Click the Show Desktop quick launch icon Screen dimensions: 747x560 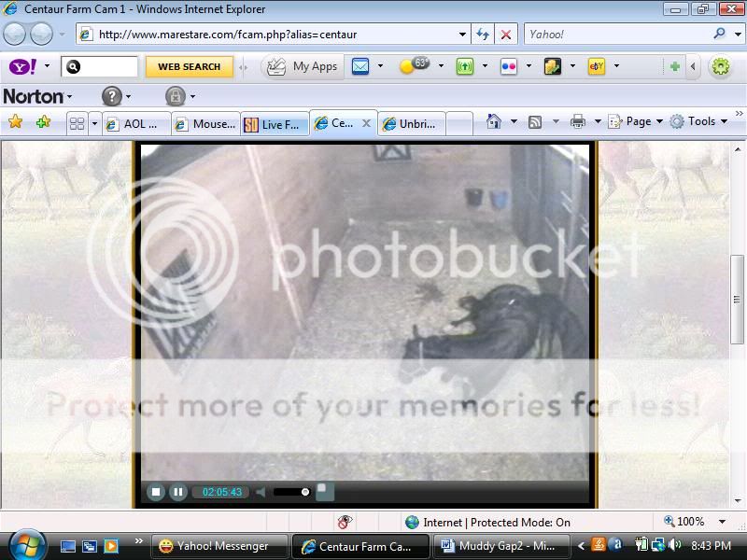click(67, 546)
